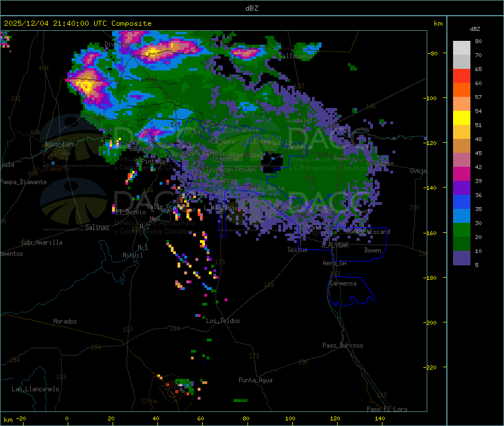Click the dBZ title at top center
The height and width of the screenshot is (426, 504).
click(251, 8)
